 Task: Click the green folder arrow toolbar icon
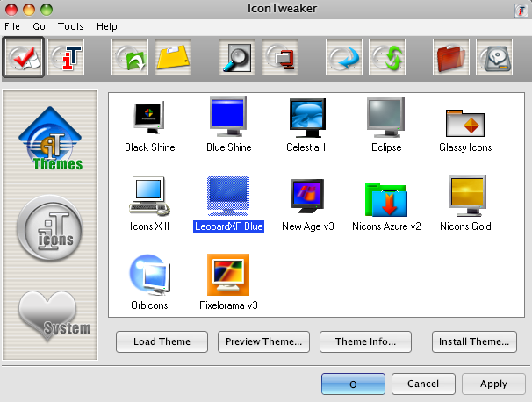pos(130,57)
